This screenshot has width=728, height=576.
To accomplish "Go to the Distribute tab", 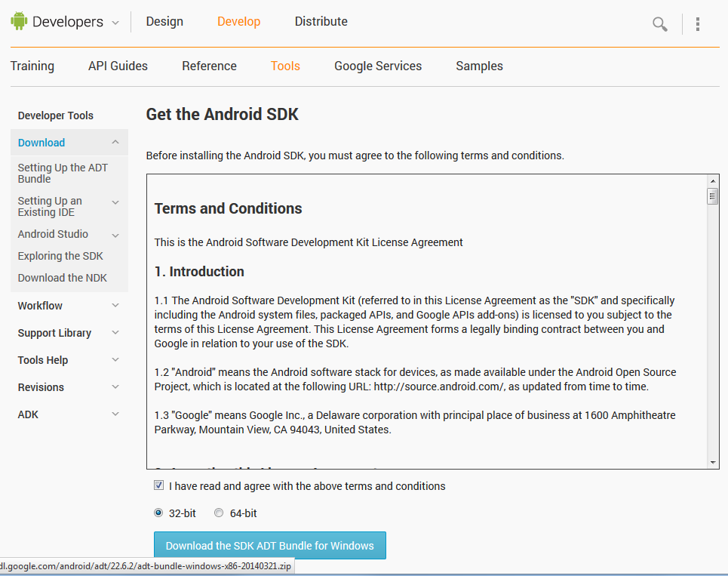I will click(x=321, y=21).
